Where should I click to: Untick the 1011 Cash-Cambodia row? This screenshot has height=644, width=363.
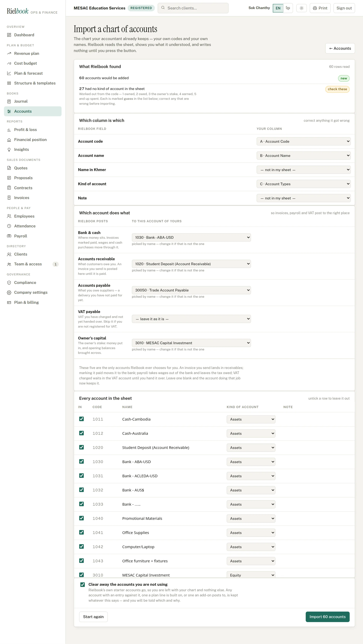(81, 419)
